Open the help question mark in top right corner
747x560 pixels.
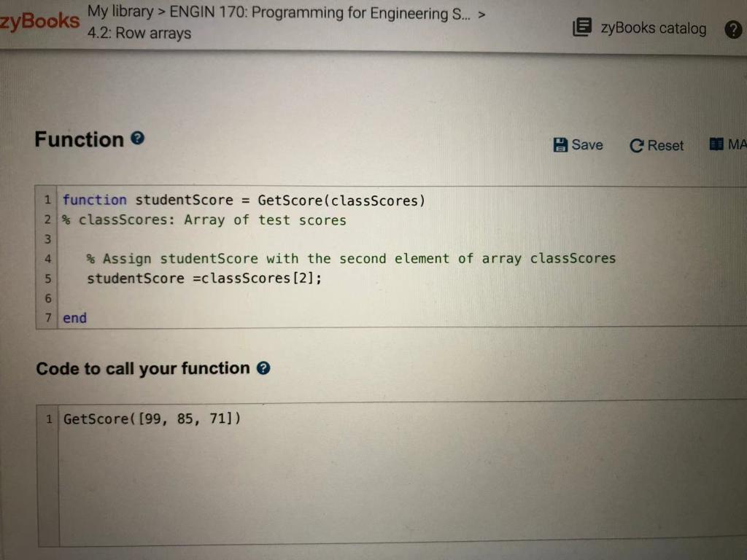tap(734, 31)
